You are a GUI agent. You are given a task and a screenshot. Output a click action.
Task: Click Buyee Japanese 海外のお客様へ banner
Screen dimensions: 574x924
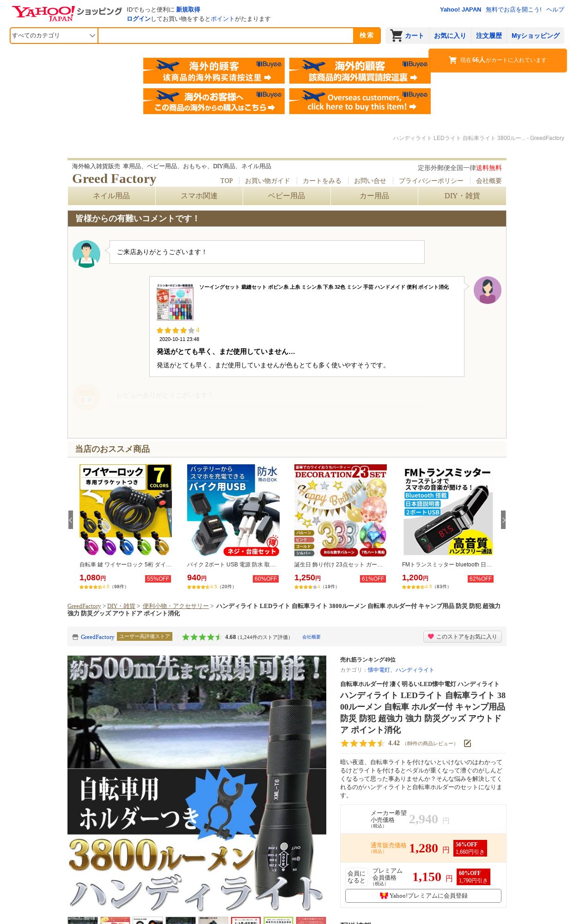[x=214, y=101]
